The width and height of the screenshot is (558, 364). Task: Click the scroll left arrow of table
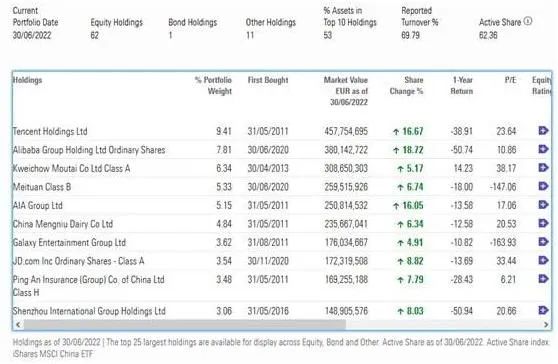[x=18, y=324]
